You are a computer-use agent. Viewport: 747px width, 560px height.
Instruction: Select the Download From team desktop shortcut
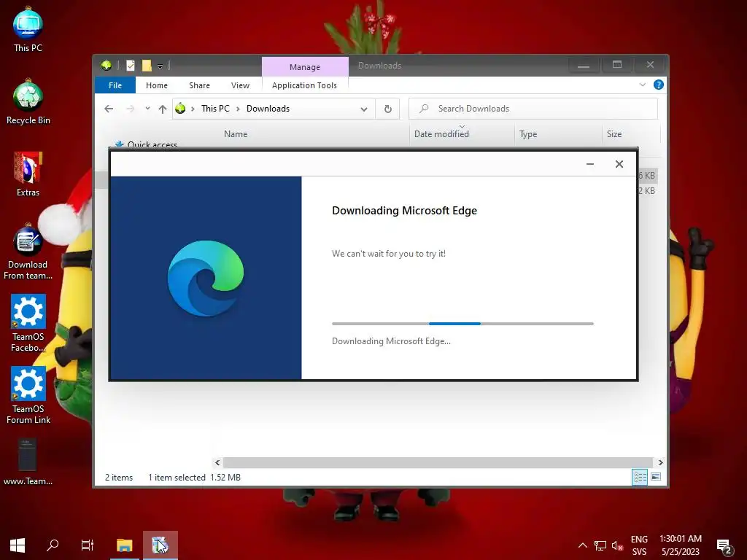click(x=28, y=252)
